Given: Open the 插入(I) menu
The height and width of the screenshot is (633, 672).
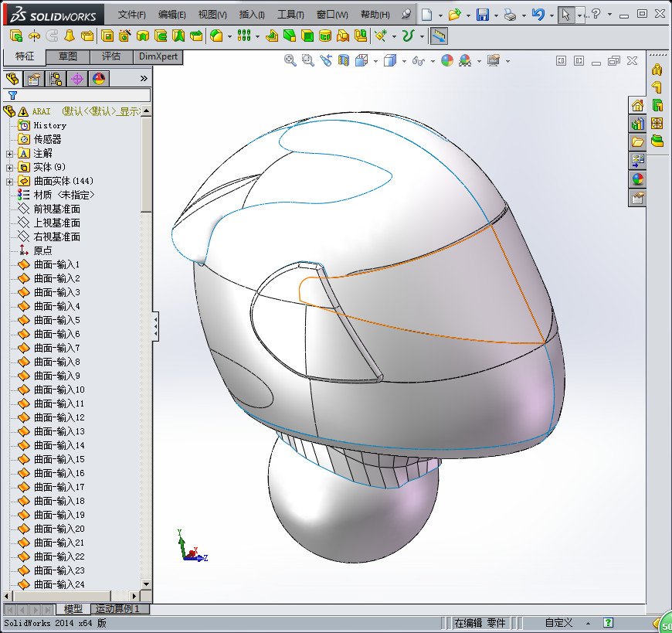Looking at the screenshot, I should point(252,15).
